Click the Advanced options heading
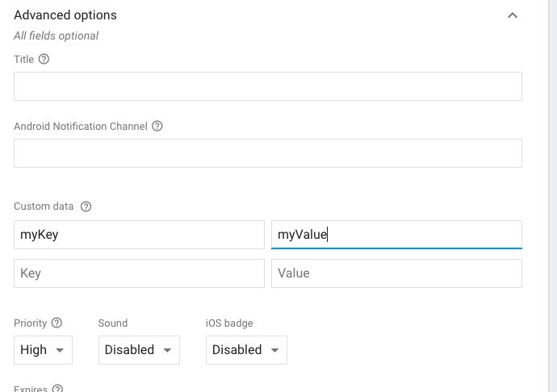557x392 pixels. click(65, 15)
